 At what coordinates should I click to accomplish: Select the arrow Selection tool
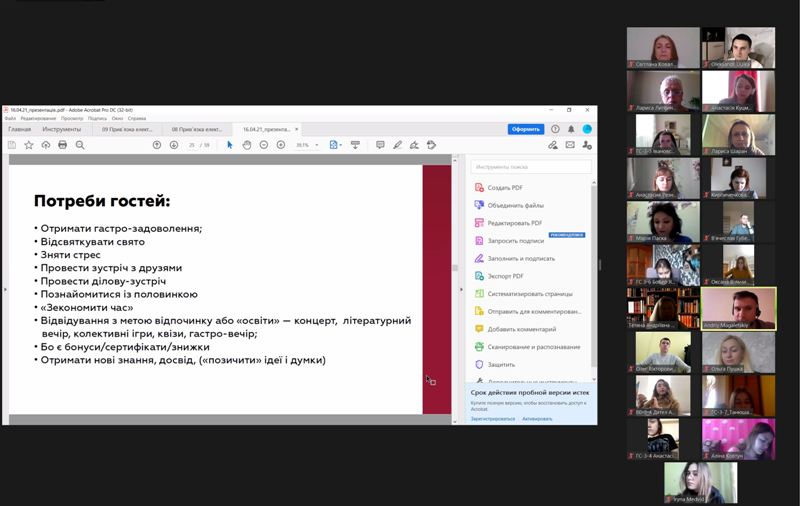click(x=230, y=145)
